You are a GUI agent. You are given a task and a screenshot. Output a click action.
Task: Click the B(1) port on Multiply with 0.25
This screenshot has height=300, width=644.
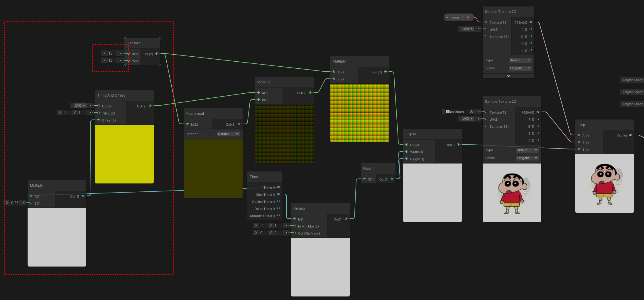[31, 203]
